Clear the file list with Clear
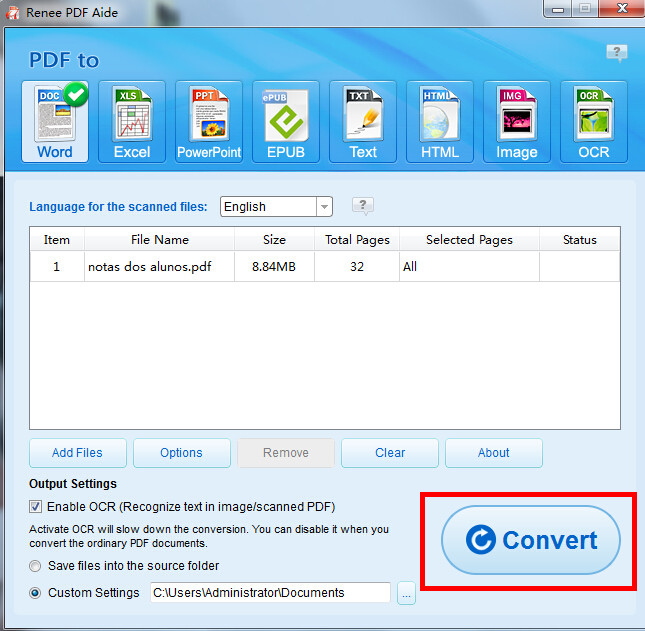 tap(390, 453)
